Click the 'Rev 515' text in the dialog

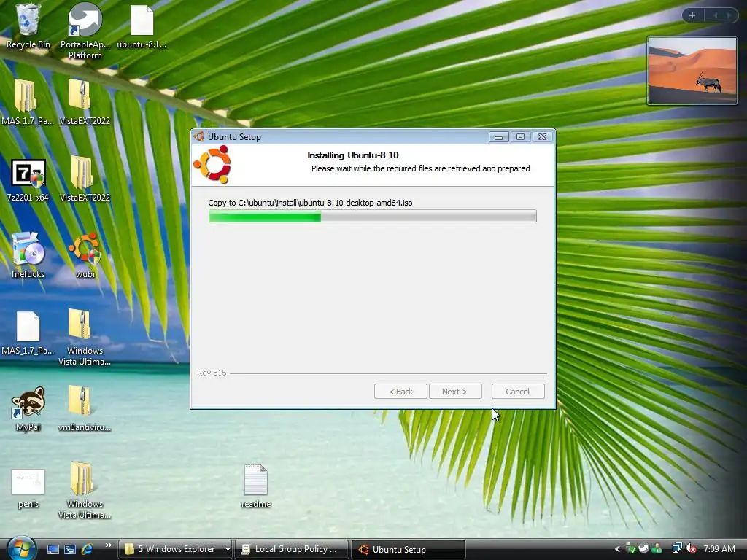[212, 373]
